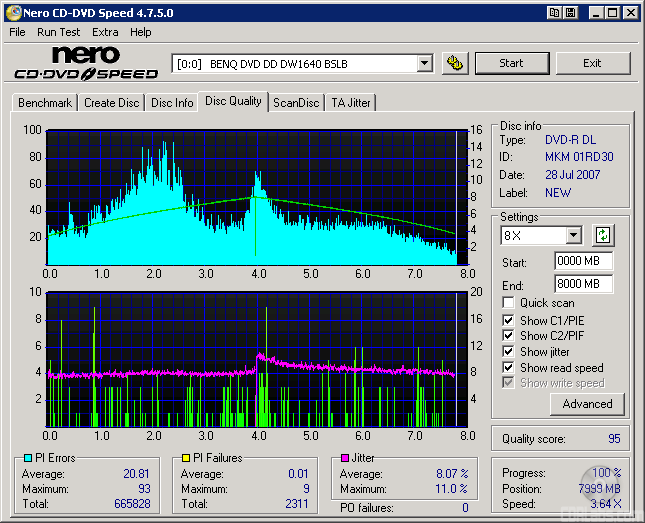The image size is (645, 523).
Task: Click the floppy disk save icon
Action: click(x=570, y=13)
